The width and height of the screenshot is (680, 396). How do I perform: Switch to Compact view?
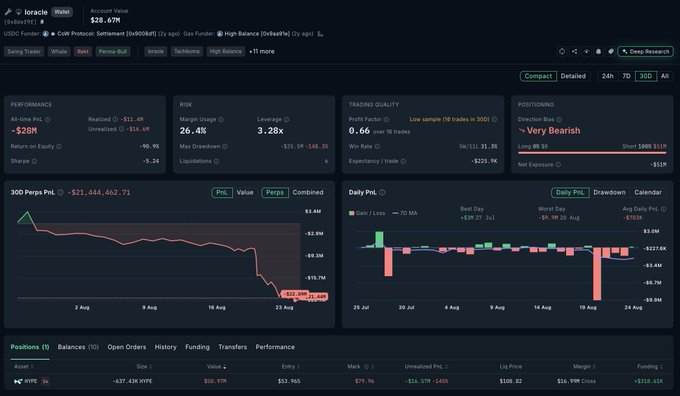coord(538,76)
